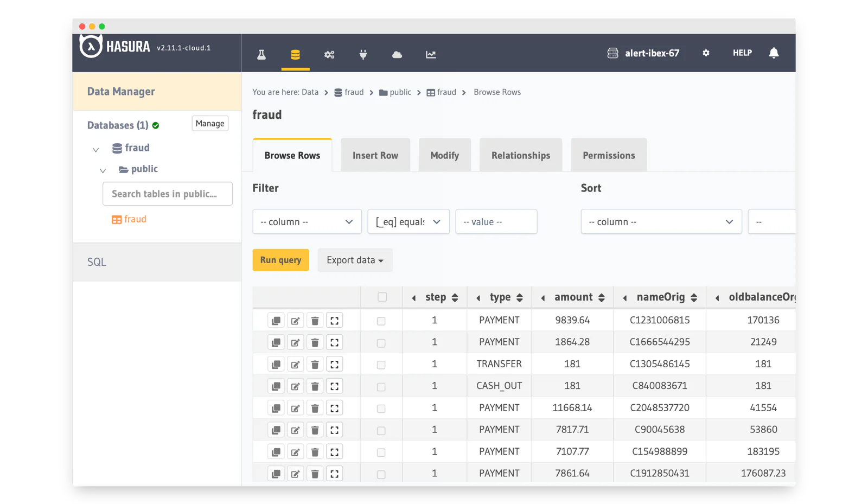Image resolution: width=868 pixels, height=504 pixels.
Task: Click the Manage databases button
Action: [x=210, y=124]
